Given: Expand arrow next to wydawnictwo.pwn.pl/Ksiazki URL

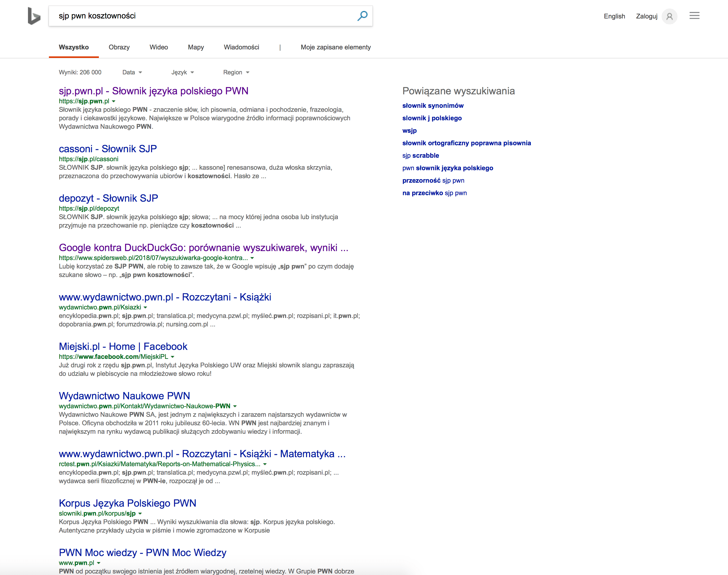Looking at the screenshot, I should [146, 307].
